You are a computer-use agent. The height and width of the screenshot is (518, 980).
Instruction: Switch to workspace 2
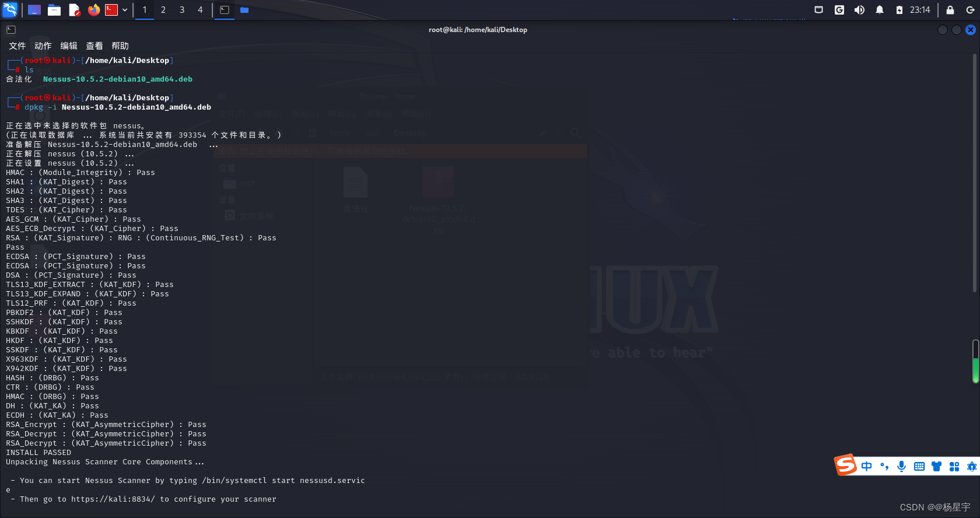coord(163,10)
